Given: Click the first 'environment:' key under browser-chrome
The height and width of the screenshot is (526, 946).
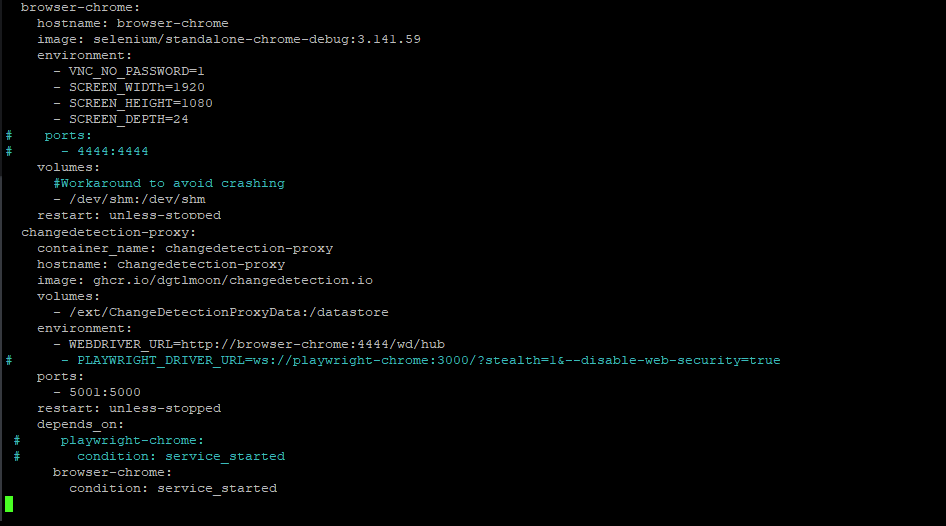Looking at the screenshot, I should (84, 55).
